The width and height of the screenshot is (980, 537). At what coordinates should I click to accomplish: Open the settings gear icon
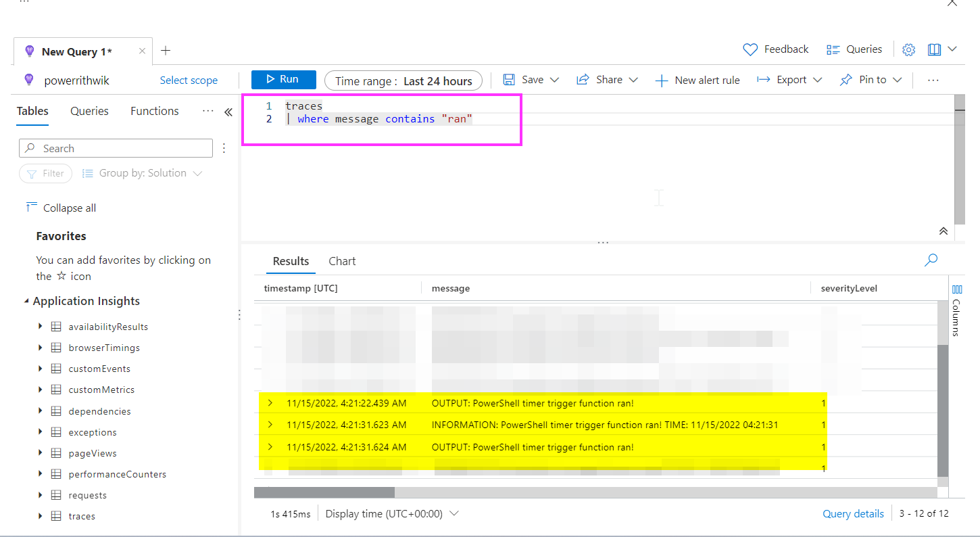909,49
